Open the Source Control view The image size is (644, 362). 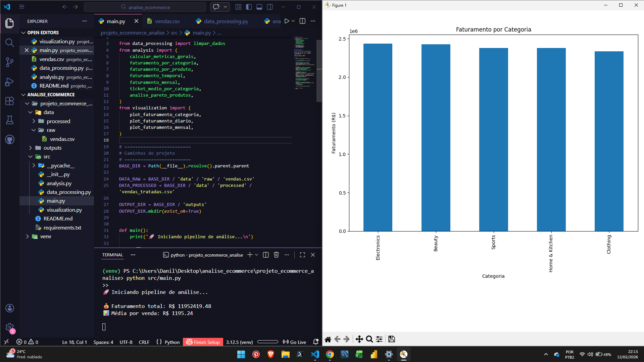(x=10, y=62)
